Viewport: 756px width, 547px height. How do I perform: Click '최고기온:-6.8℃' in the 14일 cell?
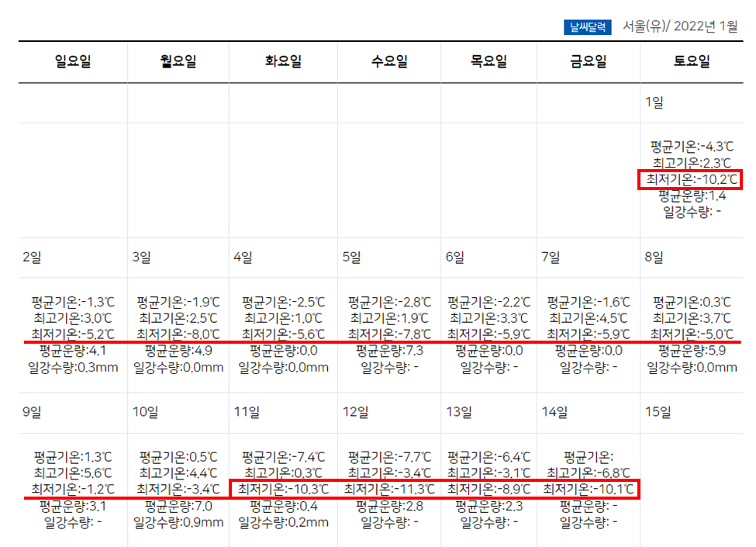point(589,473)
